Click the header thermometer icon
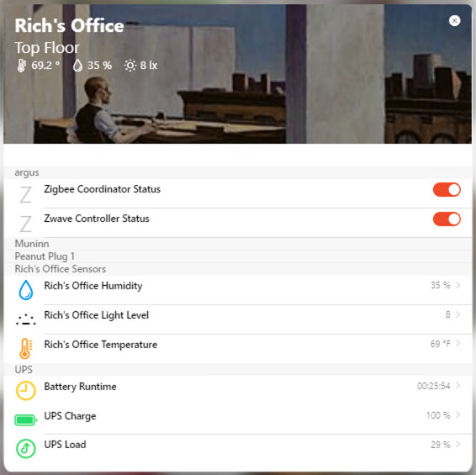Image resolution: width=476 pixels, height=475 pixels. pos(21,66)
